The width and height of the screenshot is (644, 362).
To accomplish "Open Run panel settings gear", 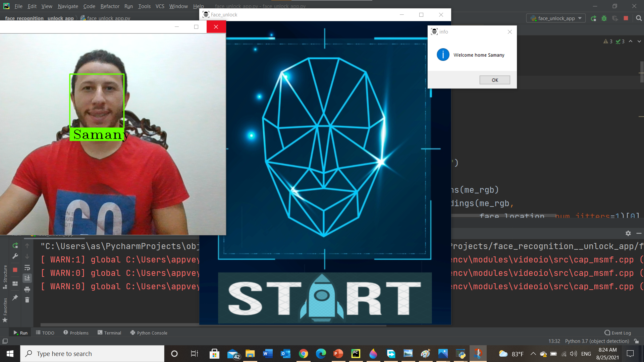I will point(628,233).
